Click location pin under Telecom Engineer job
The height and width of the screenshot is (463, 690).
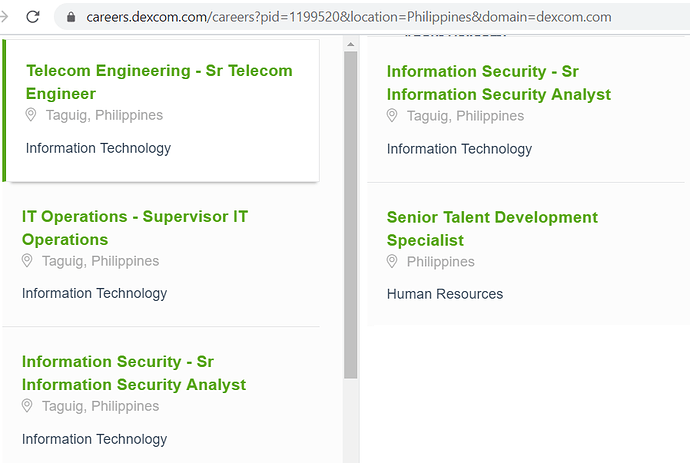pyautogui.click(x=31, y=115)
